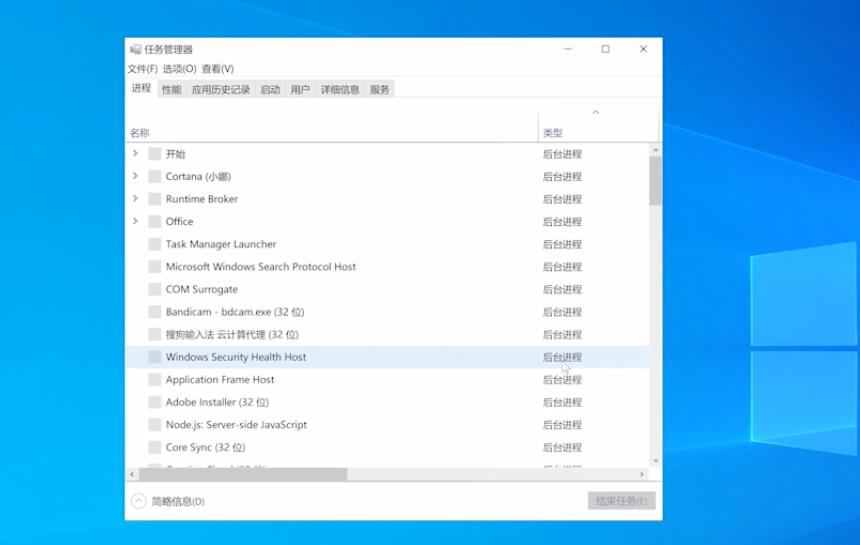Expand the Office process group
Viewport: 860px width, 545px height.
point(135,221)
